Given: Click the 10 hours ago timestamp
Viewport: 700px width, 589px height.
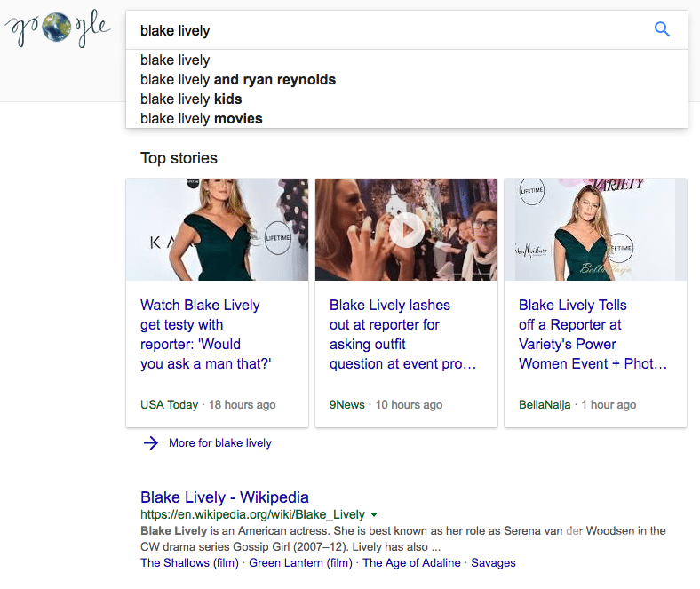Looking at the screenshot, I should 409,405.
